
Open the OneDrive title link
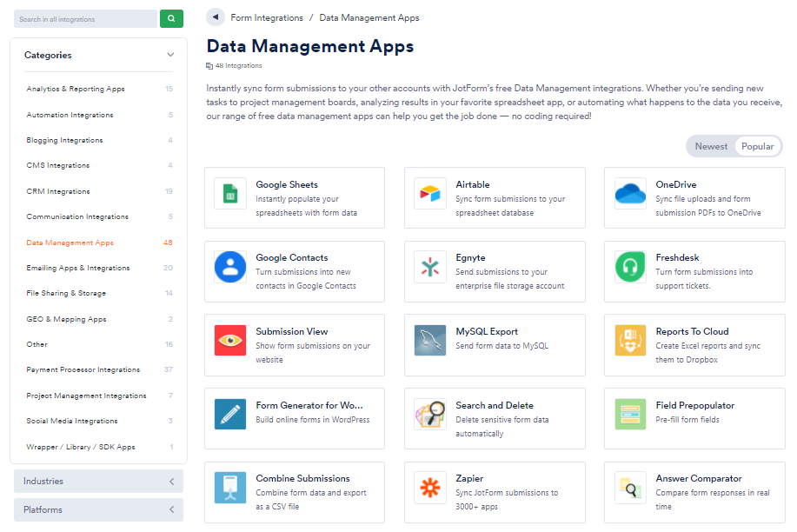pyautogui.click(x=676, y=184)
